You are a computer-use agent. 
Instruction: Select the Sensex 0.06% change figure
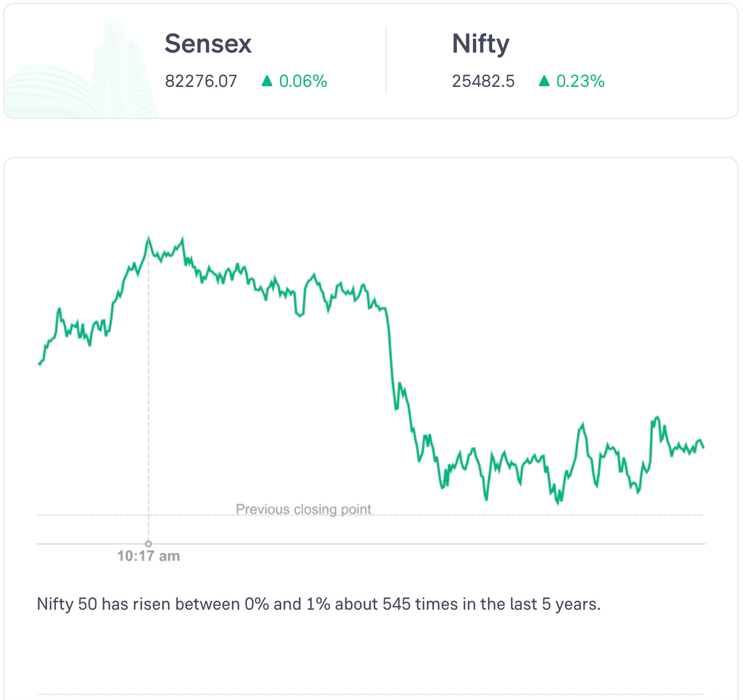(x=303, y=81)
